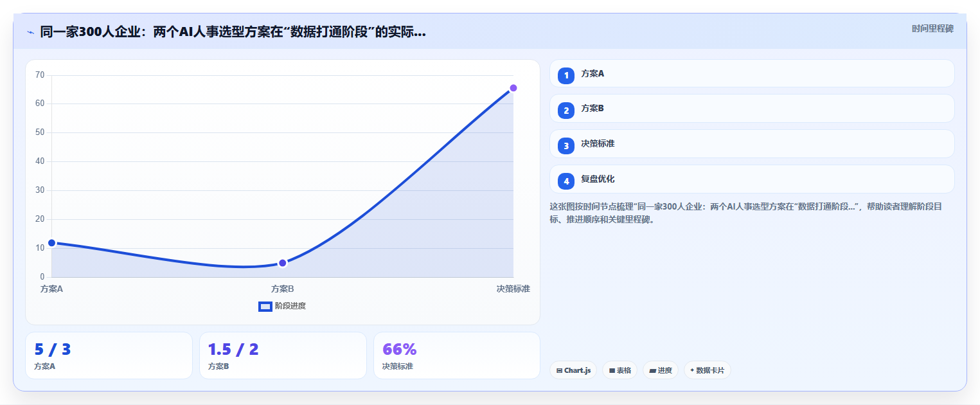
Task: Click the 方案B data point on the chart
Action: pyautogui.click(x=283, y=263)
